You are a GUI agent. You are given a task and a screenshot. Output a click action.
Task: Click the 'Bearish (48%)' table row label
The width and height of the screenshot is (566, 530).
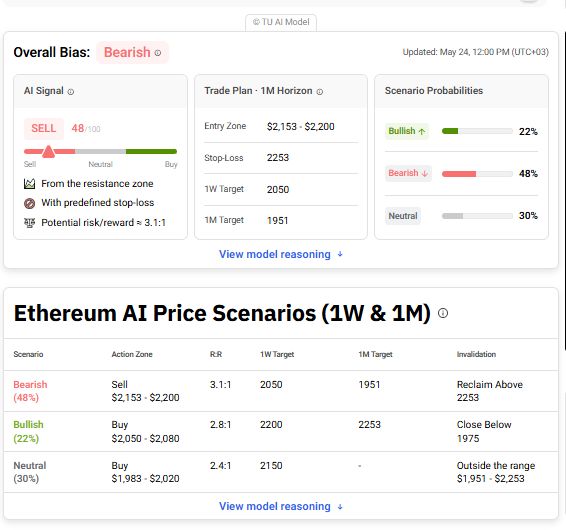30,391
